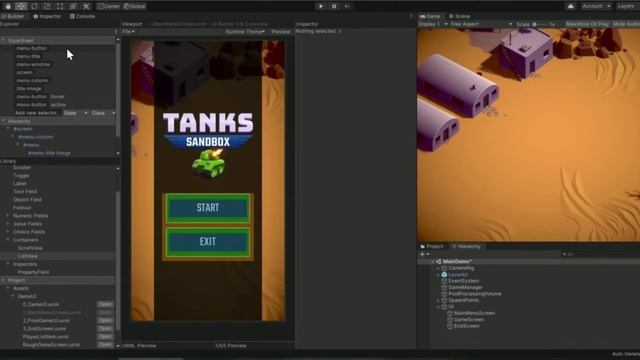Viewport: 640px width, 360px height.
Task: Switch to the UI Builder tab
Action: click(13, 16)
